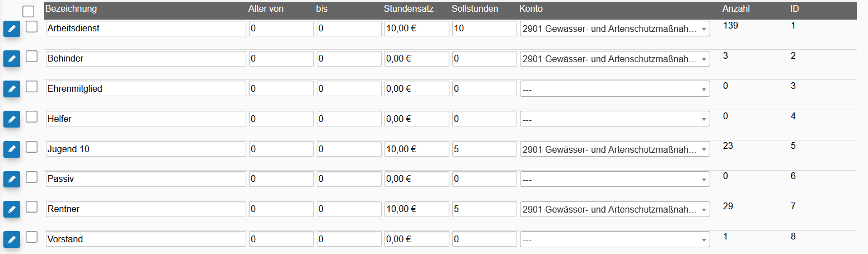Toggle the select-all checkbox in header
The image size is (868, 254).
[x=29, y=11]
